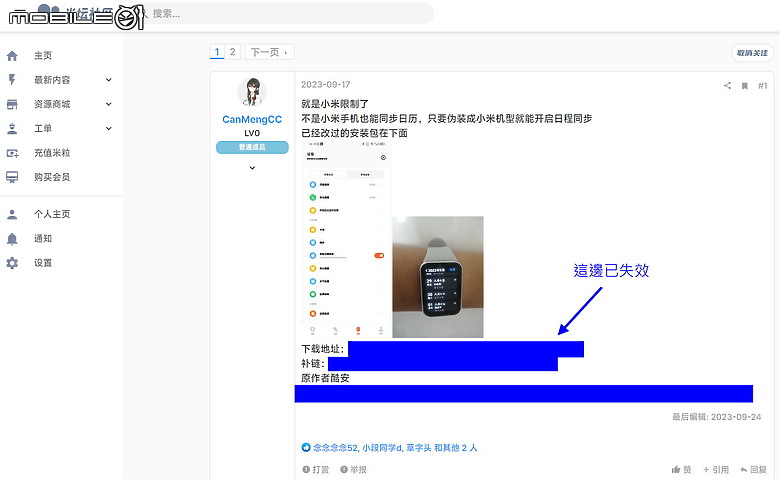This screenshot has width=780, height=485.
Task: Open the smart band photo thumbnail
Action: point(438,277)
